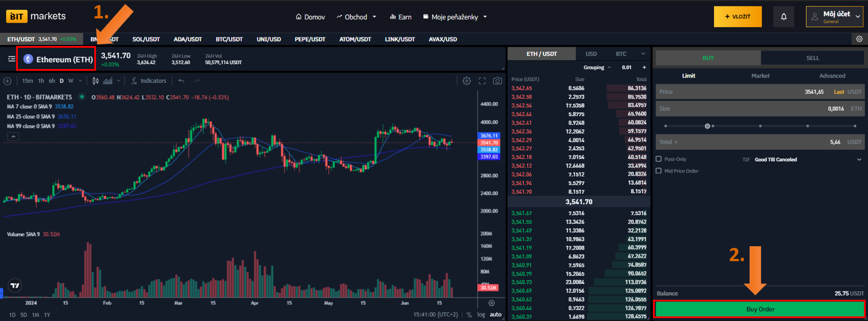Select the 6h timeframe
The width and height of the screenshot is (868, 321).
[x=52, y=81]
